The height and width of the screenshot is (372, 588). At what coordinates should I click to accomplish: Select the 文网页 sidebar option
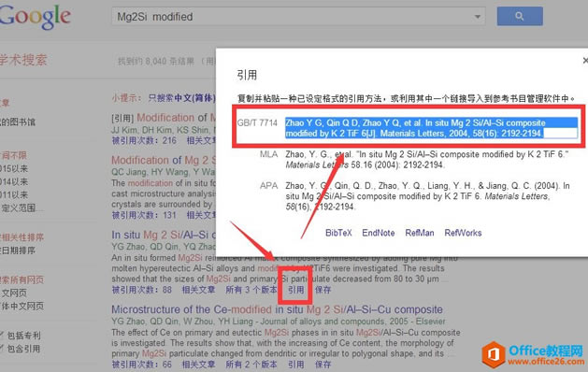13,293
